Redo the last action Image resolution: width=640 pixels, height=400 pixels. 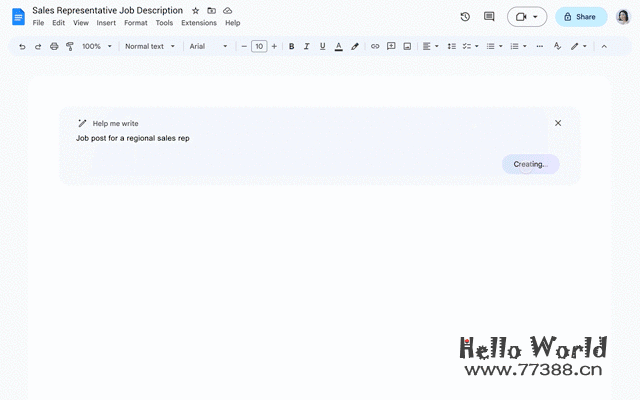click(38, 47)
